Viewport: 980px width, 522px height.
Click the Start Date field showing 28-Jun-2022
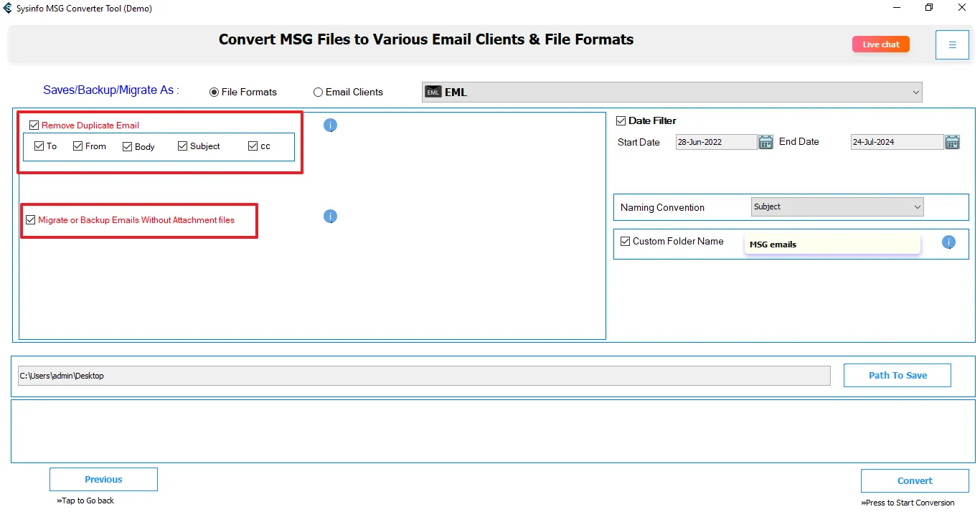point(716,142)
